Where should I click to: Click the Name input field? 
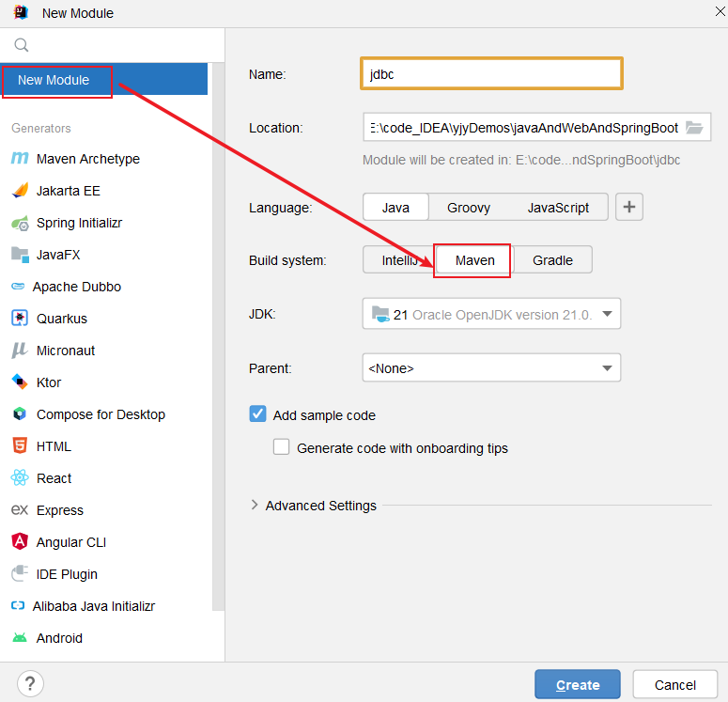pyautogui.click(x=491, y=73)
